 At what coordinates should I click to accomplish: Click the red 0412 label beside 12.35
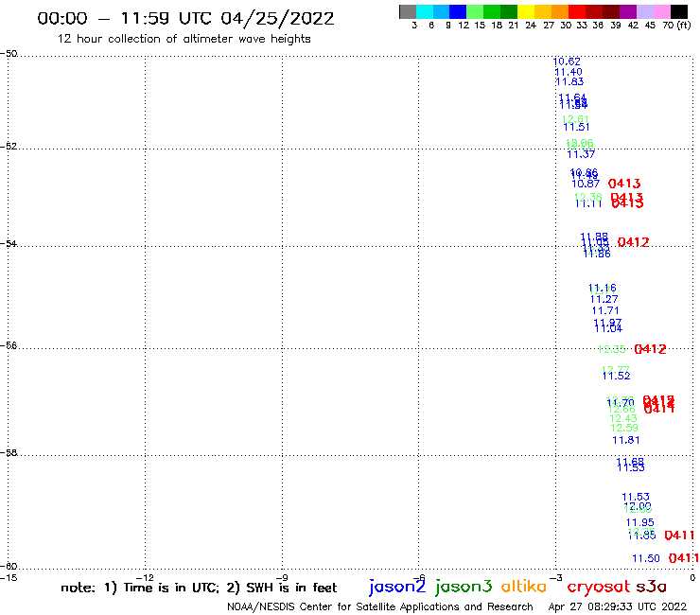(x=650, y=349)
